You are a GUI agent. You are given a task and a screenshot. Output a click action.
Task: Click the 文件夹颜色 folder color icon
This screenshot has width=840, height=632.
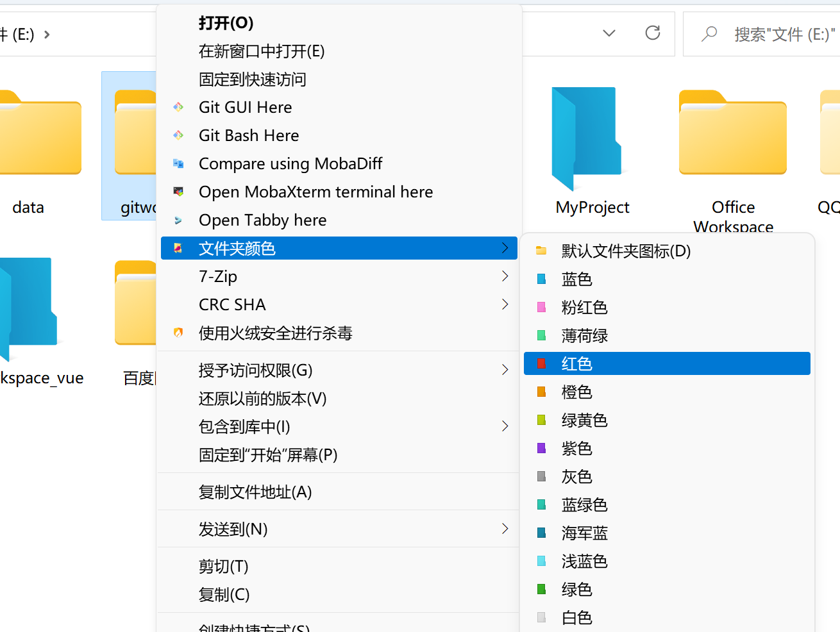(178, 248)
